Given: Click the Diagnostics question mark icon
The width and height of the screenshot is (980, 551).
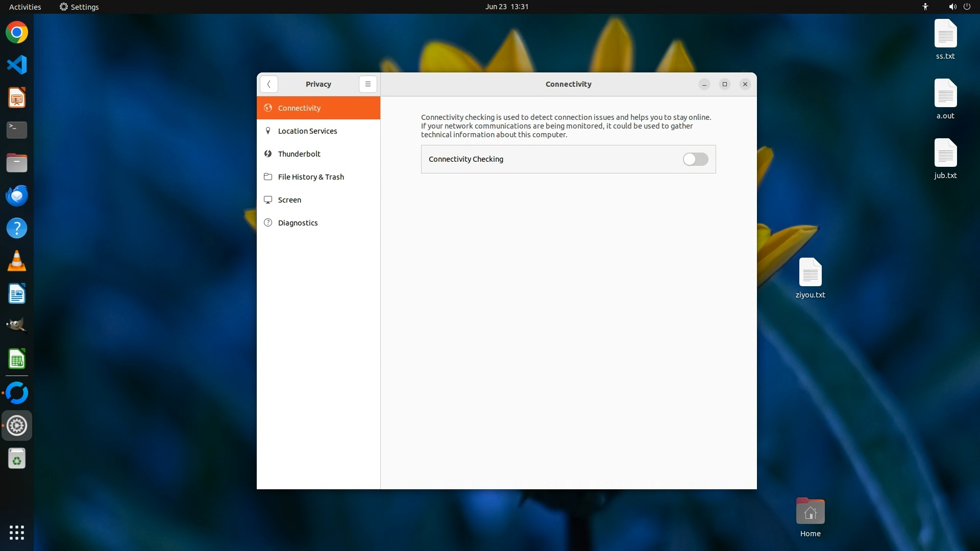Looking at the screenshot, I should (268, 223).
